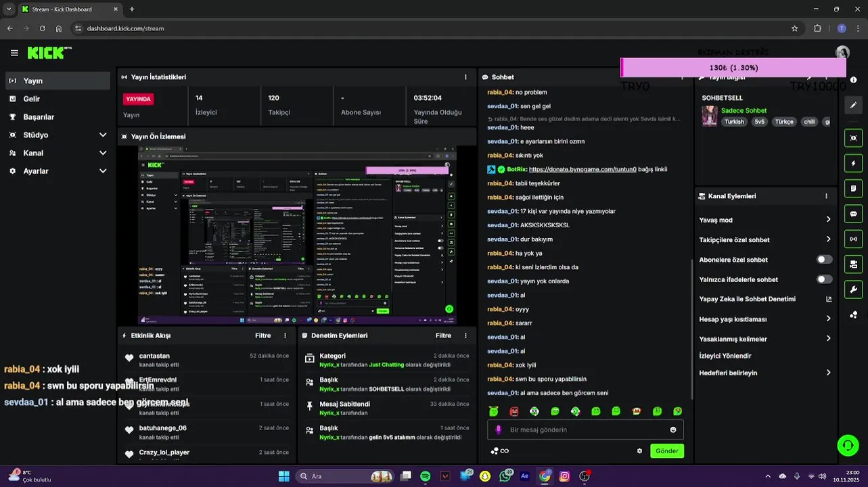868x487 pixels.
Task: Click the 5v5 stream tag
Action: 760,122
